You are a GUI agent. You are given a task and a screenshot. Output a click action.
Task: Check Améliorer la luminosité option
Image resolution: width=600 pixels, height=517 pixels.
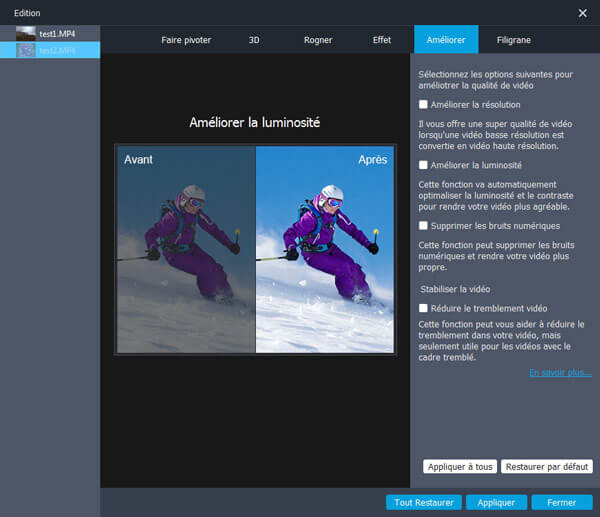click(424, 165)
